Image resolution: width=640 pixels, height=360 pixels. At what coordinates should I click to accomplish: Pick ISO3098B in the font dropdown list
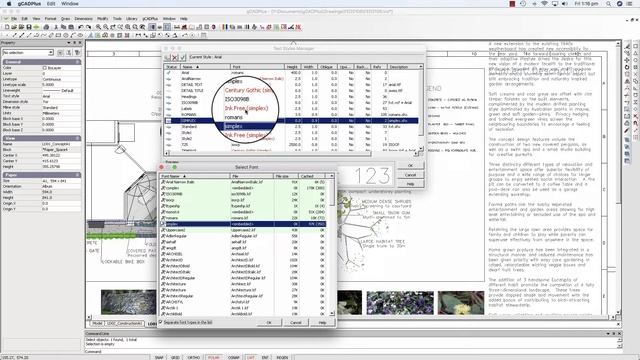[x=237, y=99]
